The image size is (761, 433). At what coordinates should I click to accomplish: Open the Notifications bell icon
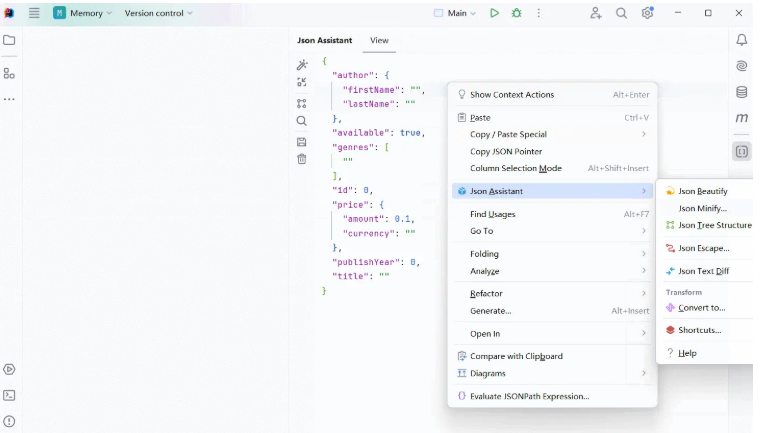click(x=742, y=40)
